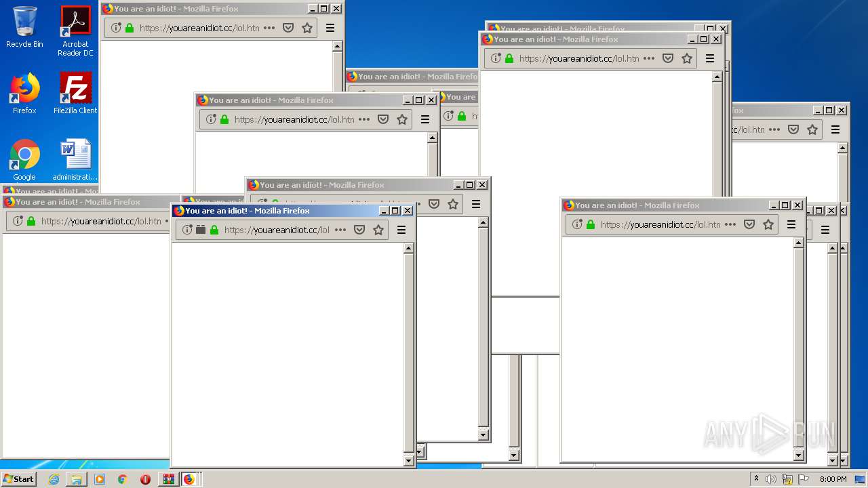The width and height of the screenshot is (868, 488).
Task: Open the FileZilla Client desktop shortcut
Action: coord(75,94)
